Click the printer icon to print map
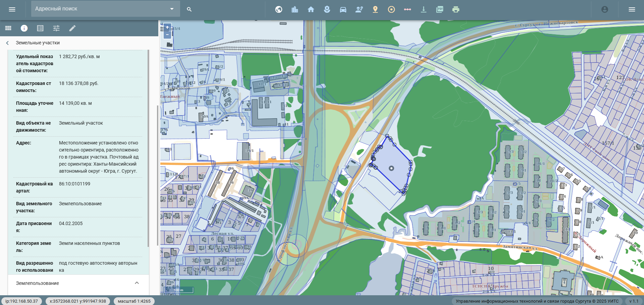 [456, 9]
